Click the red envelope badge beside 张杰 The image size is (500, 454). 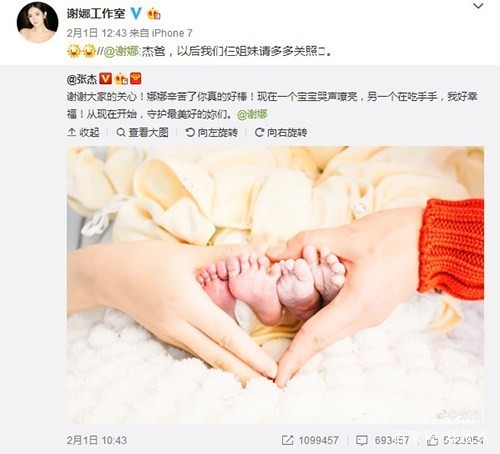[136, 79]
